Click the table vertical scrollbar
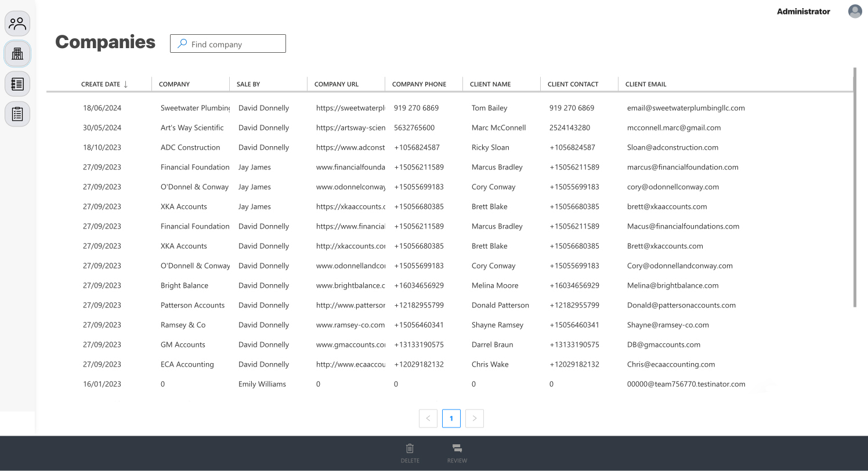The height and width of the screenshot is (471, 868). click(x=854, y=187)
